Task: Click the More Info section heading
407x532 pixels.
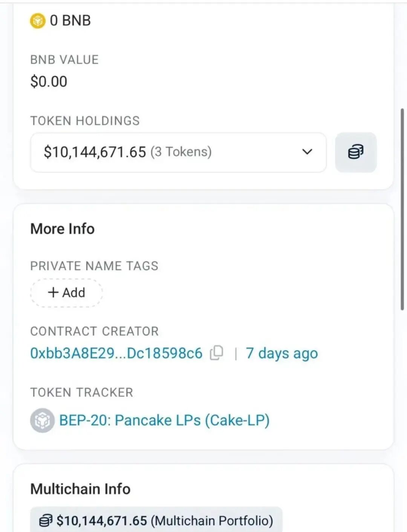Action: (x=63, y=229)
